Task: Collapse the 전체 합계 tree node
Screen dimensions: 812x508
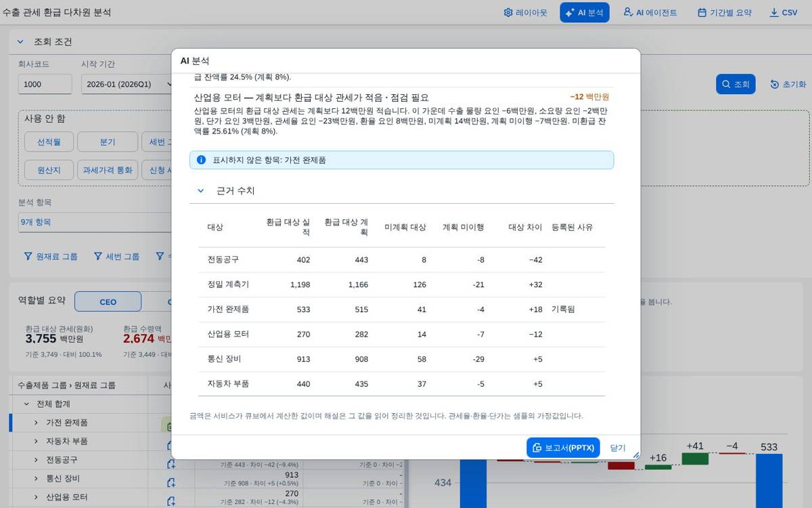Action: click(x=26, y=404)
